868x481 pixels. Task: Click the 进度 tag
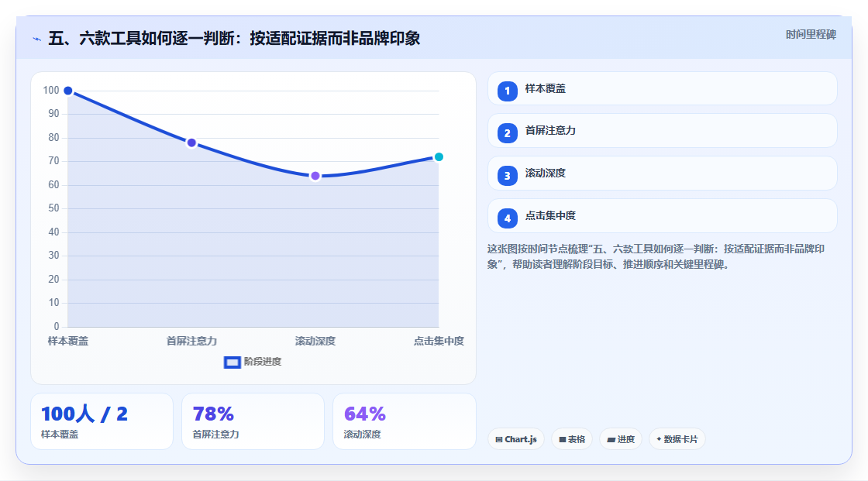click(x=621, y=439)
